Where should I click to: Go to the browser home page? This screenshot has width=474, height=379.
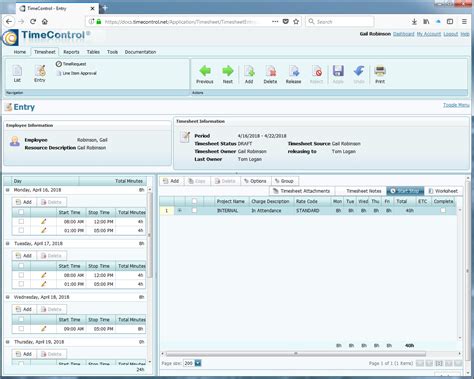click(44, 21)
